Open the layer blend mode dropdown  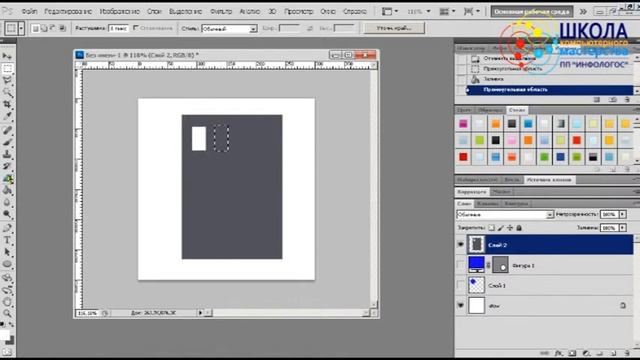click(x=505, y=214)
